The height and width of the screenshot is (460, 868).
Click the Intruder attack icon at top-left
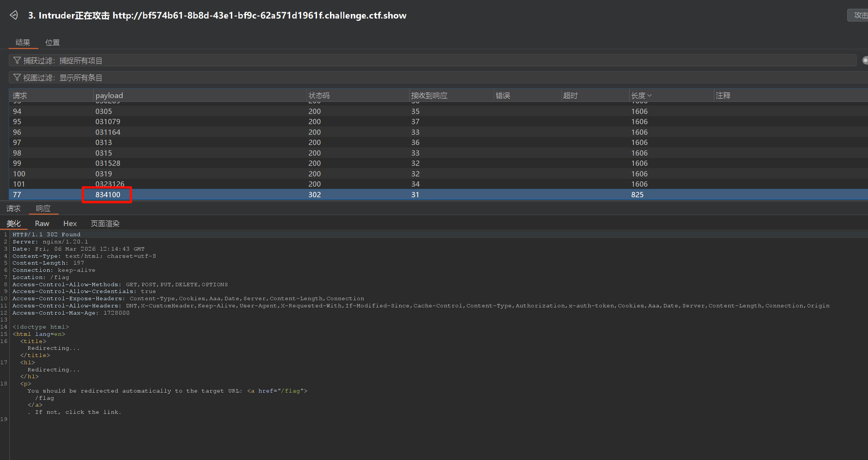click(x=14, y=15)
